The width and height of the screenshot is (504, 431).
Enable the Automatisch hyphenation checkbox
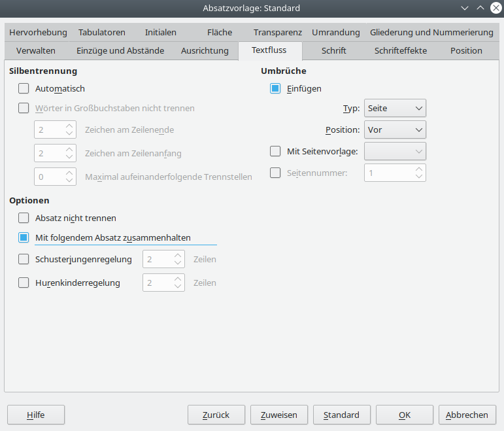tap(24, 88)
